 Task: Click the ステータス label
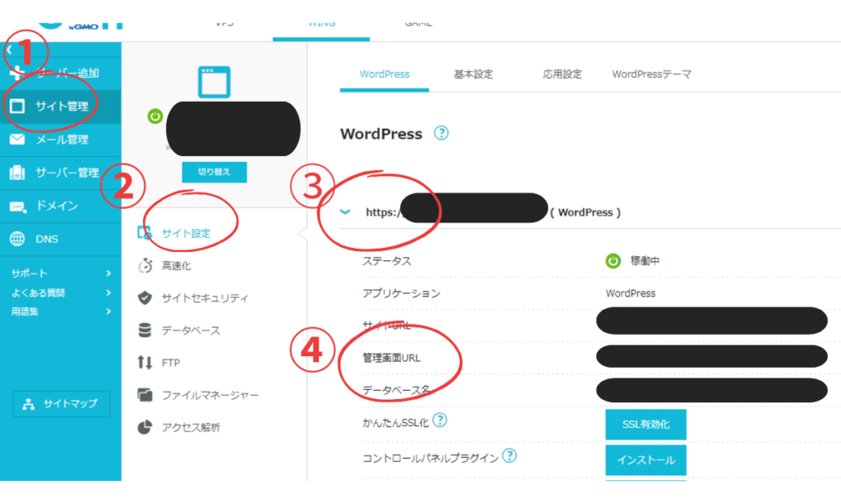pos(387,261)
